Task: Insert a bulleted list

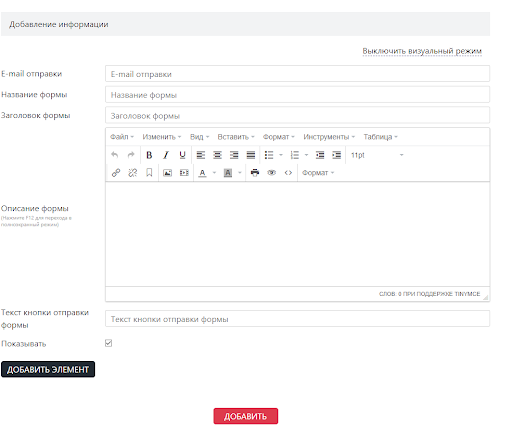Action: (269, 155)
